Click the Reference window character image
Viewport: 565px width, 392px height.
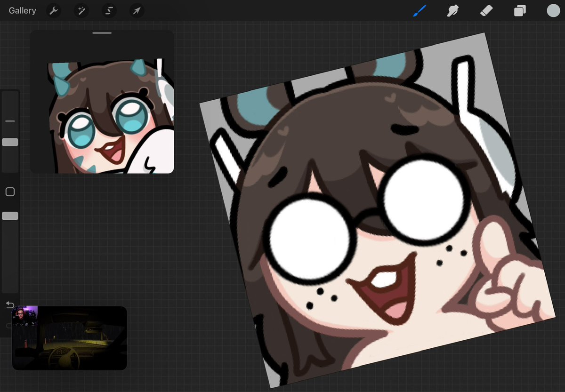[111, 116]
